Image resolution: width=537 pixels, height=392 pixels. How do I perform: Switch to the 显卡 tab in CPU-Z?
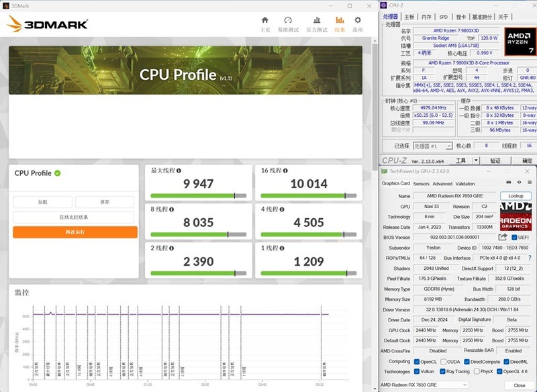460,17
